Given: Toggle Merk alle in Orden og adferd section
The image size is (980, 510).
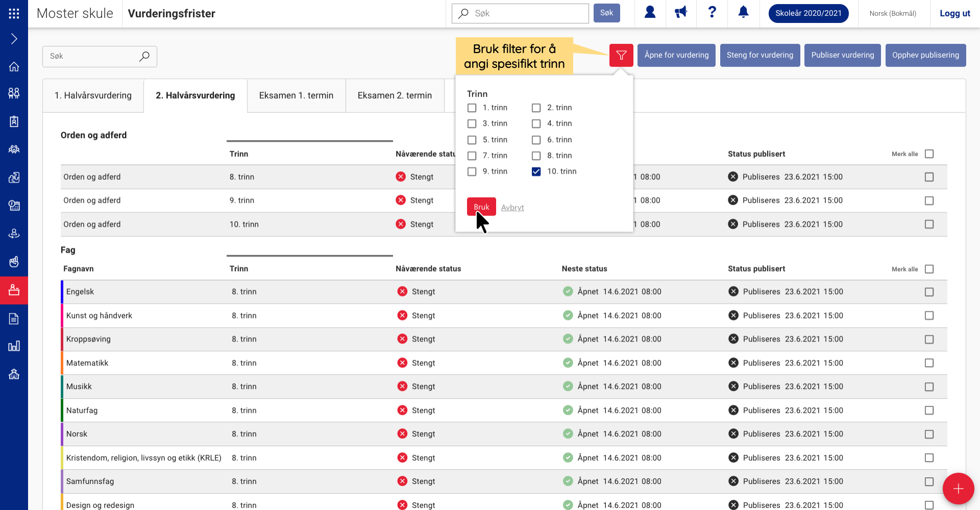Looking at the screenshot, I should click(x=929, y=154).
